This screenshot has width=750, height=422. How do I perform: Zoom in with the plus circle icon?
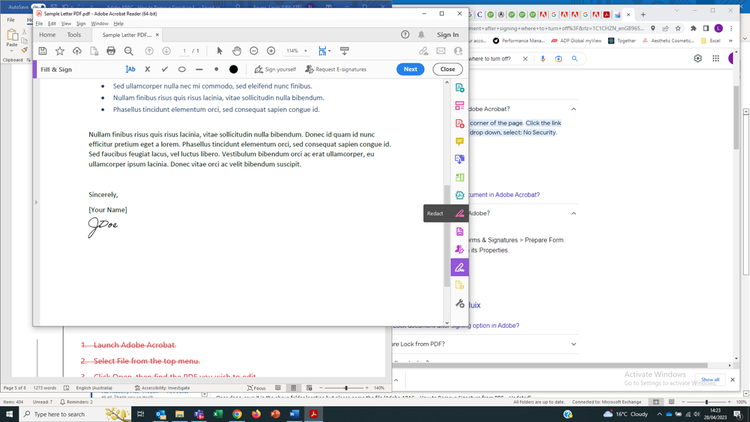(x=271, y=51)
